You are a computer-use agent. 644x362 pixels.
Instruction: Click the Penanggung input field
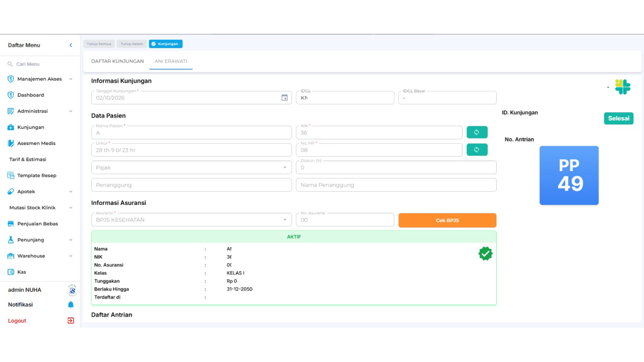pyautogui.click(x=192, y=185)
